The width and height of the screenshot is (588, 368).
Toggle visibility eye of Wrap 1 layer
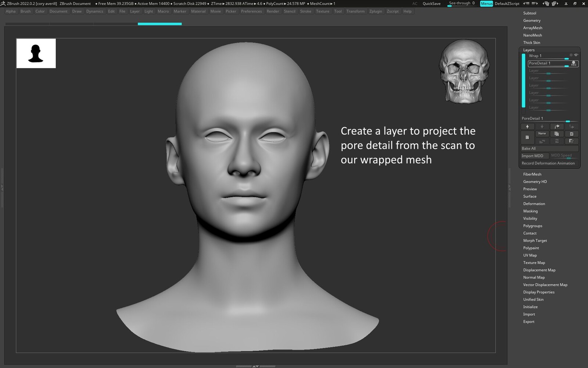[x=576, y=55]
